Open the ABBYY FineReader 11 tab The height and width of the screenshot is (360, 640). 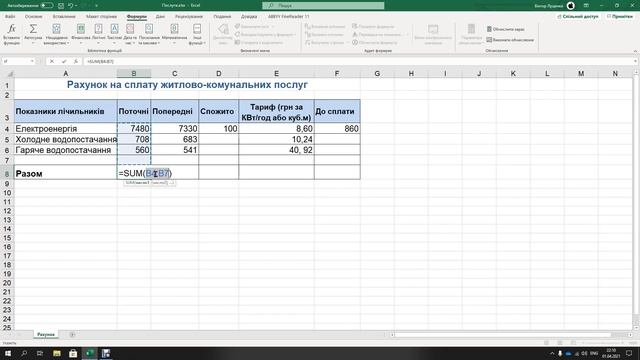(x=289, y=17)
